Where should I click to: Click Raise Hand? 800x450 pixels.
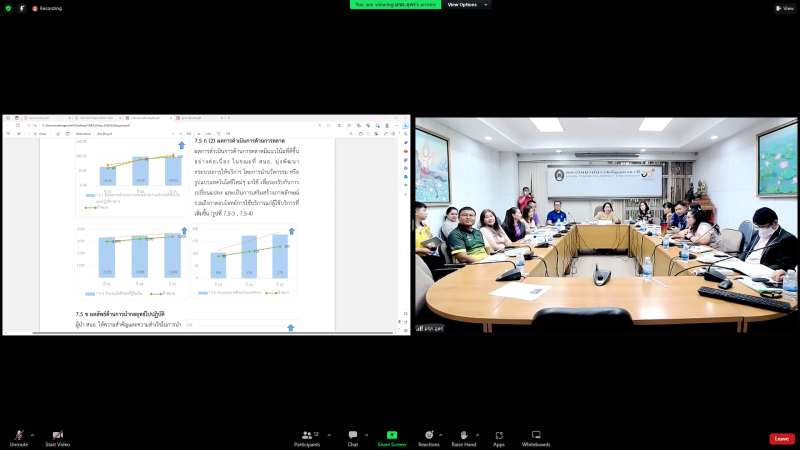pos(463,437)
